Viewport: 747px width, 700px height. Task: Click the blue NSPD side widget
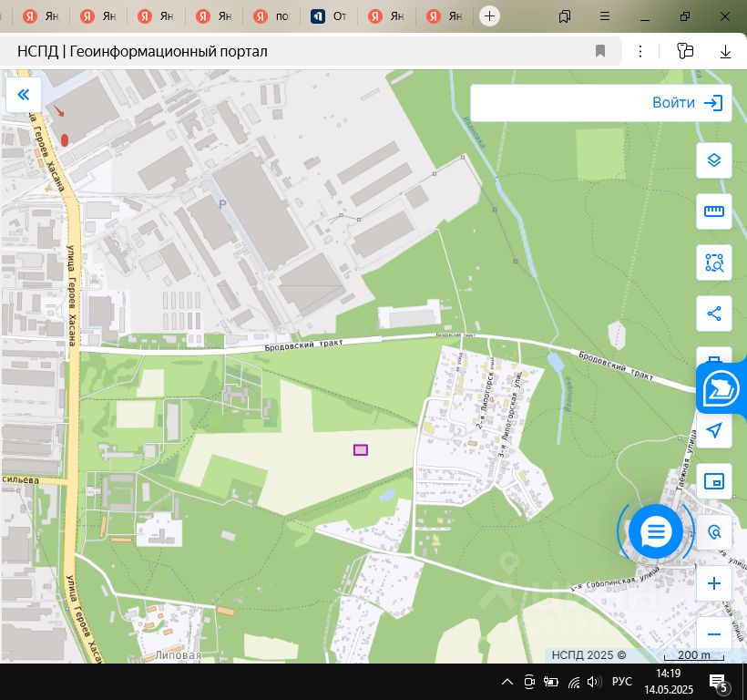722,389
